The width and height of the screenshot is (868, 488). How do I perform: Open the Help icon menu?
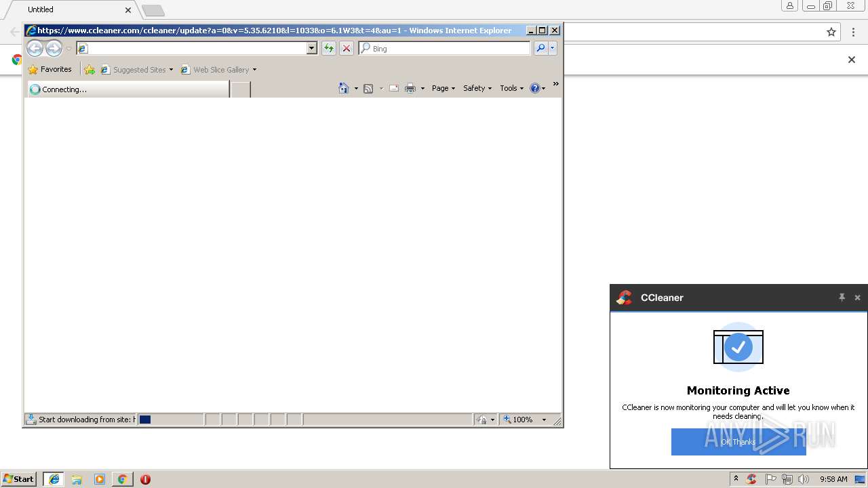coord(538,88)
